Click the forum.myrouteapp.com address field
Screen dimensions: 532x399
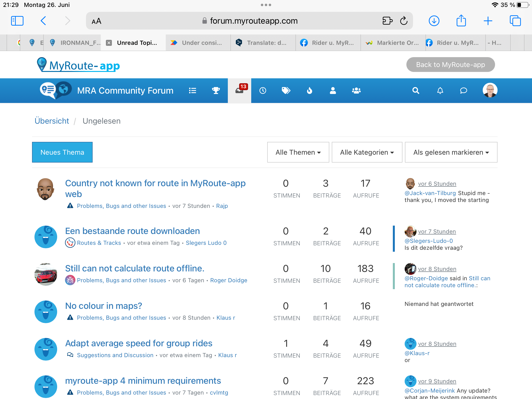tap(249, 21)
